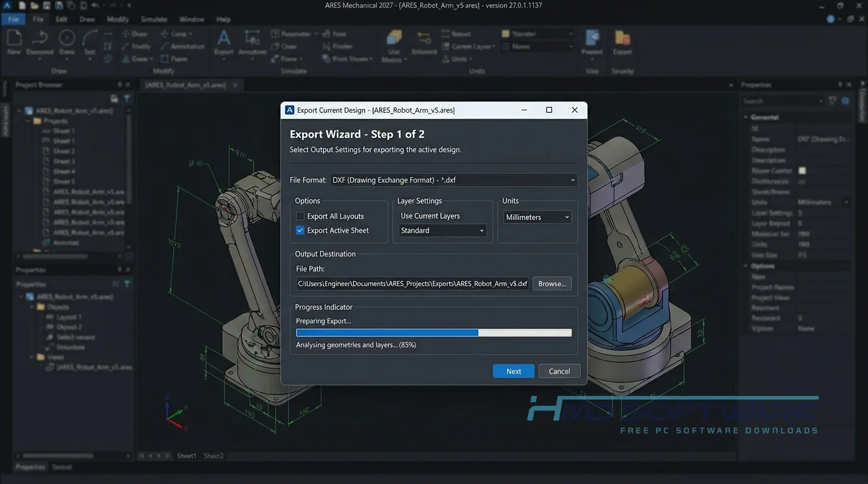Open the File Format DXF dropdown
This screenshot has width=868, height=484.
click(454, 180)
